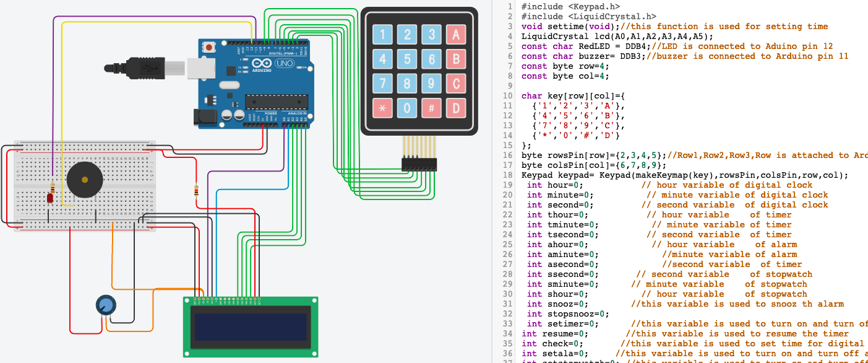Select the resistor on the red wire
The image size is (868, 363).
[197, 190]
